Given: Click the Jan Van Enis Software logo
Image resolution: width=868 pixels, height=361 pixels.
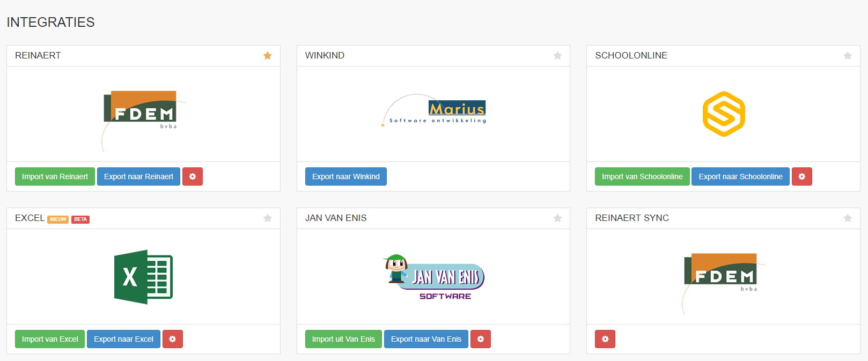Looking at the screenshot, I should tap(434, 277).
